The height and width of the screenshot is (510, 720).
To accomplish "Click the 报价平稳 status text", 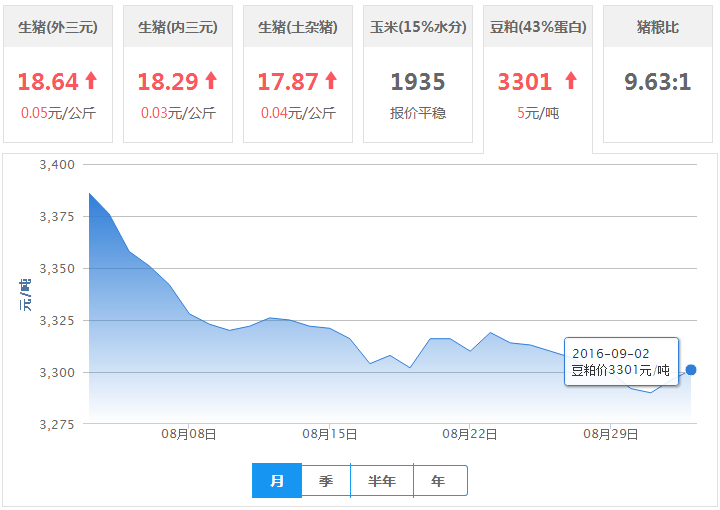I will pyautogui.click(x=418, y=113).
